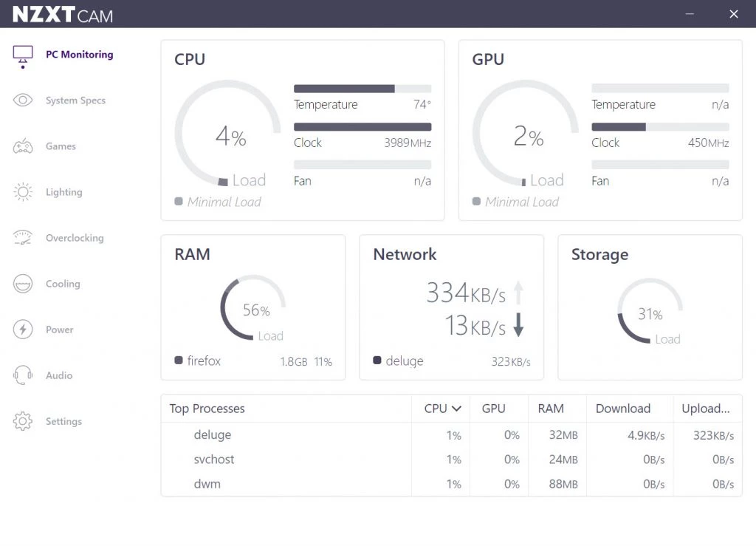This screenshot has height=546, width=756.
Task: Click the firefox entry in RAM panel
Action: pos(204,361)
